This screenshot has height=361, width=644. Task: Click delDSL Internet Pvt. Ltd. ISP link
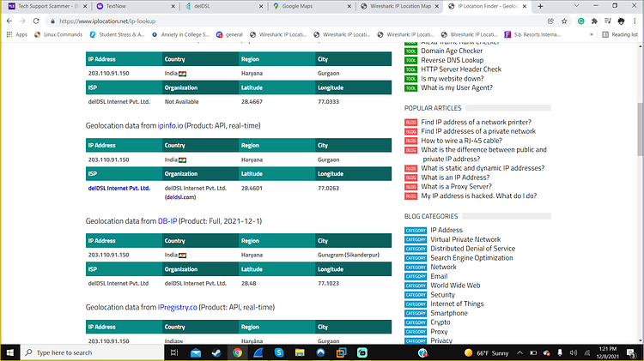(118, 188)
